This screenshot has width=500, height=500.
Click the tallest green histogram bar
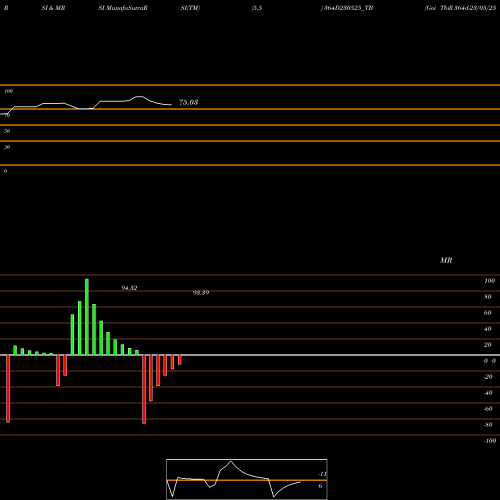pyautogui.click(x=87, y=317)
